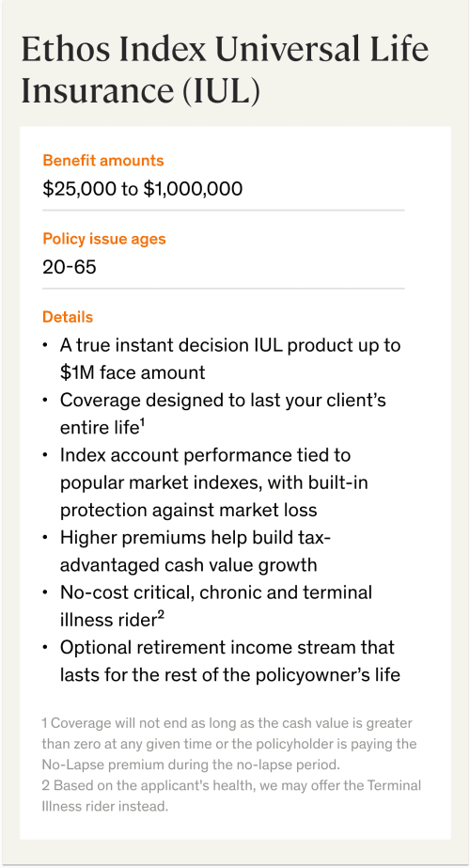The height and width of the screenshot is (868, 470).
Task: Open footnote 1 superscript after entire life
Action: [142, 423]
